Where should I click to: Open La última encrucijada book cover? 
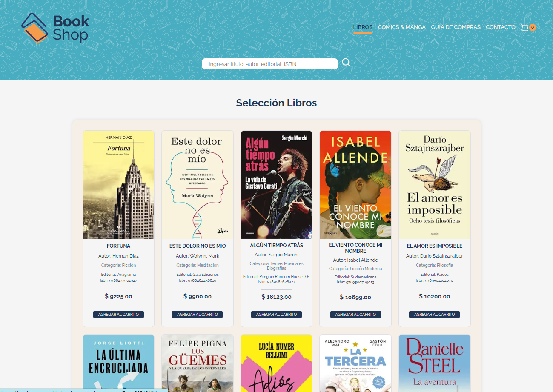tap(119, 363)
